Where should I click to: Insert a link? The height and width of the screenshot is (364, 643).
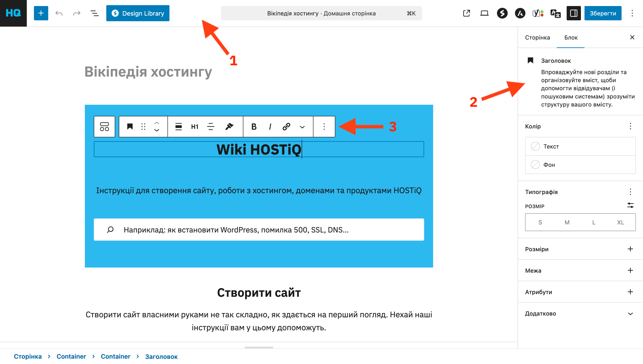[x=286, y=127]
